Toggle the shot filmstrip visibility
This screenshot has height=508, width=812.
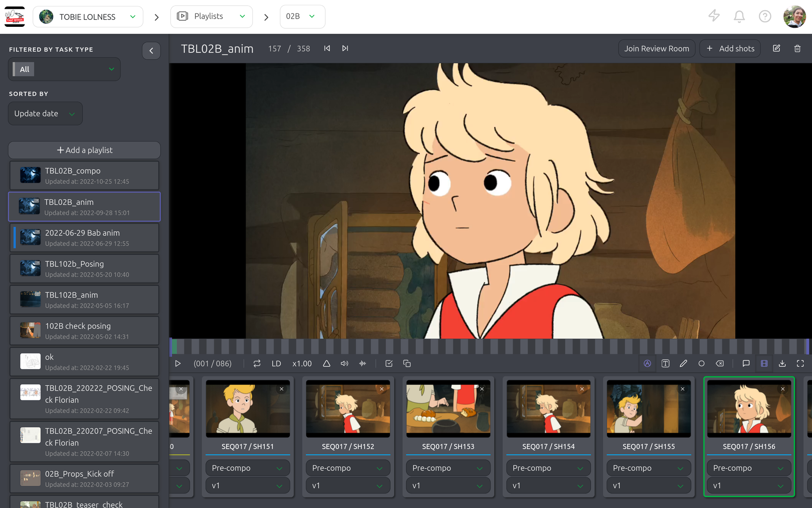[764, 364]
